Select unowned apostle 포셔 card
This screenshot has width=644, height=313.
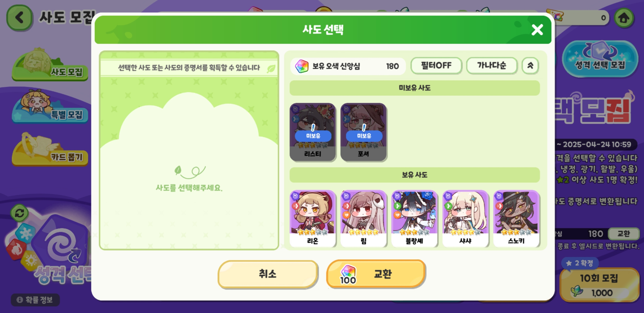click(363, 132)
